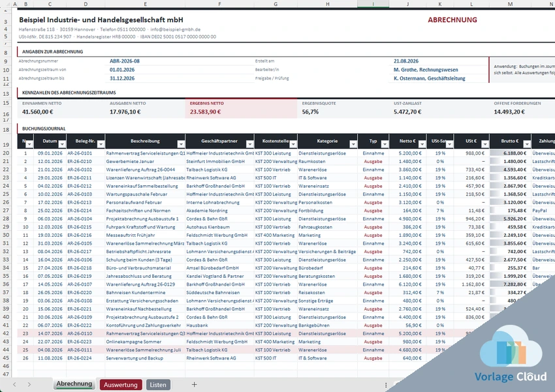Select the cell K. Ostermann, Geschäftsleitung
The width and height of the screenshot is (555, 392).
point(430,78)
